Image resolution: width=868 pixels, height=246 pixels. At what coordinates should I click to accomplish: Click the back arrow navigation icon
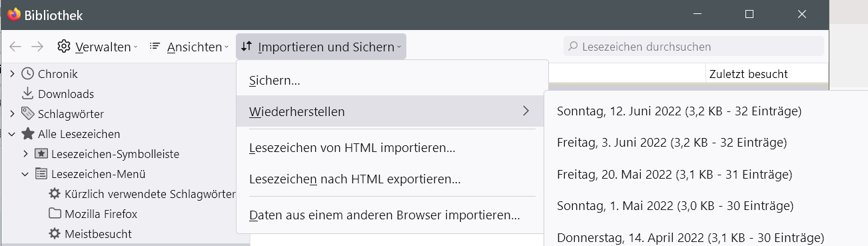[x=15, y=47]
